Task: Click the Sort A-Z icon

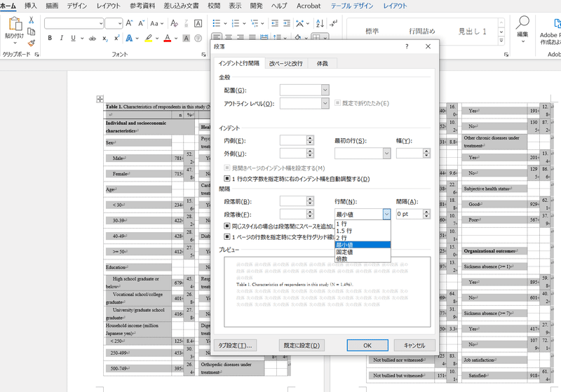Action: click(320, 24)
